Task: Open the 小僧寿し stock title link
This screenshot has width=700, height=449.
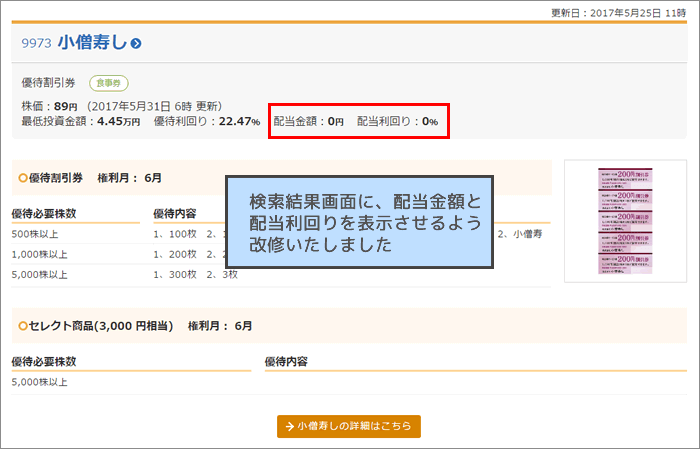Action: pos(93,43)
